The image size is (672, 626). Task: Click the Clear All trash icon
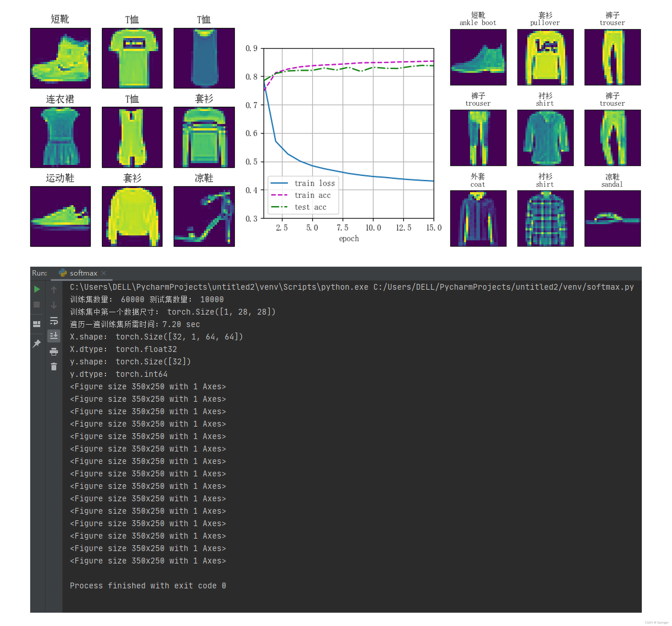pos(54,367)
